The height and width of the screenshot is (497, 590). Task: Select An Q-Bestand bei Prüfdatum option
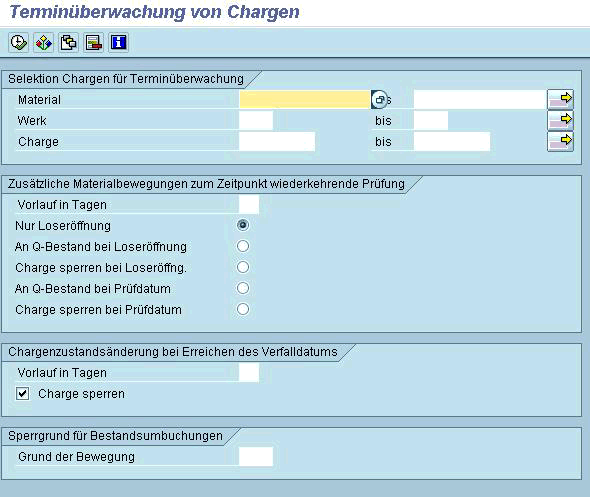point(243,288)
